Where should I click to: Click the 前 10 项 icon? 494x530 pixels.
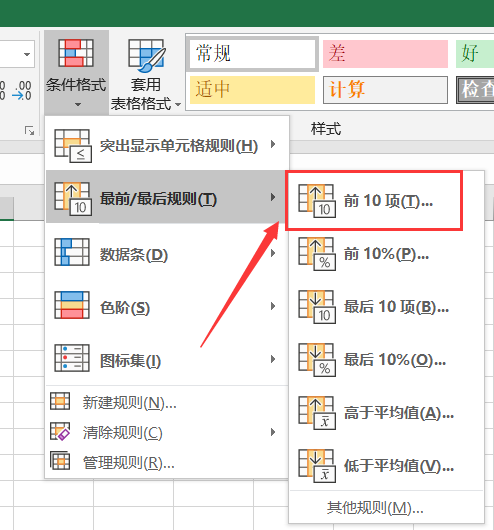click(317, 201)
